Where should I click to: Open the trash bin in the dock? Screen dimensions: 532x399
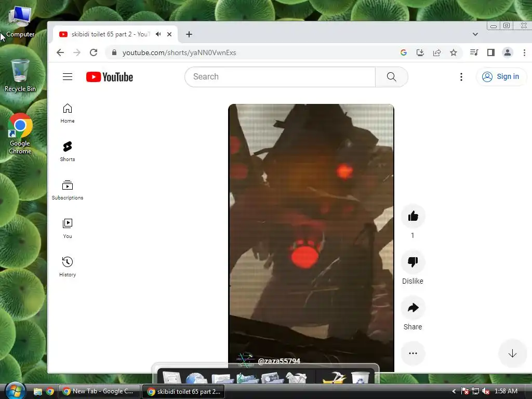click(x=360, y=378)
